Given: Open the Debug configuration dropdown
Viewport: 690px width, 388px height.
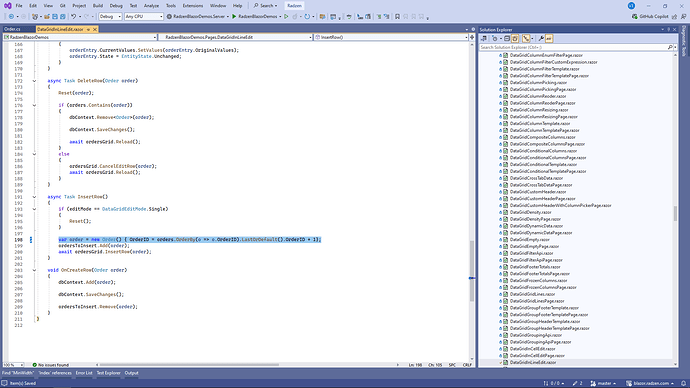Looking at the screenshot, I should (x=110, y=17).
